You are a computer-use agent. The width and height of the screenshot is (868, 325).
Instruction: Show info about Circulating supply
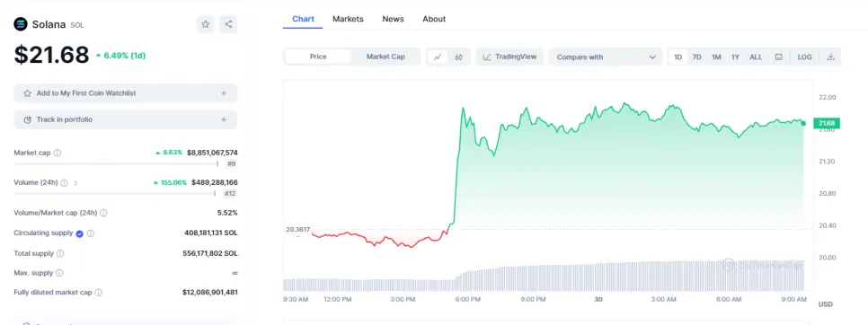(90, 233)
